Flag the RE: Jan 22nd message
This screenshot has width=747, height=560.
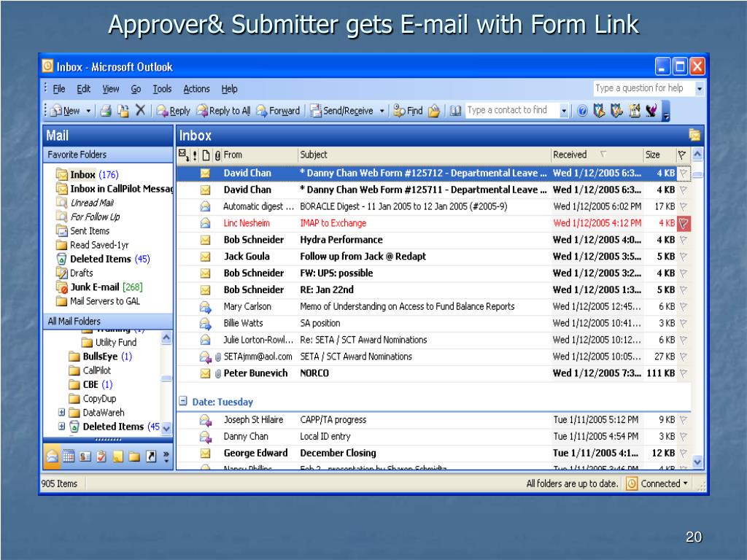[x=684, y=290]
